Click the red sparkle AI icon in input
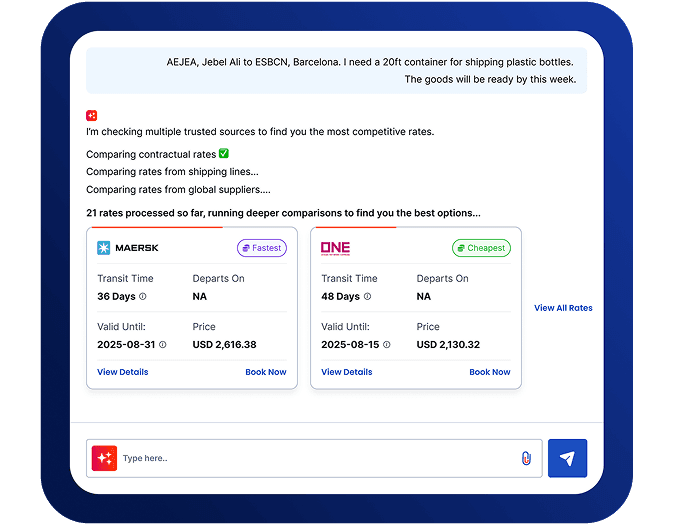The image size is (675, 525). [104, 458]
